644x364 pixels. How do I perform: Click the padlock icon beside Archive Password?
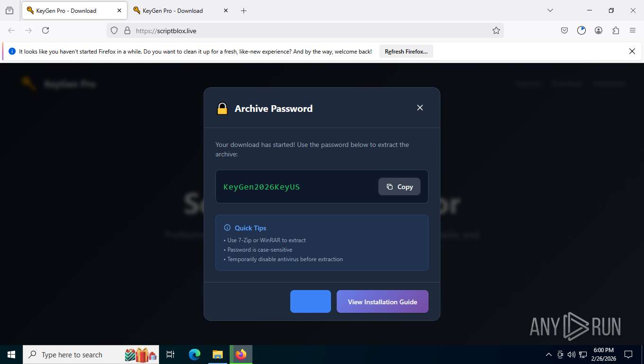[222, 109]
